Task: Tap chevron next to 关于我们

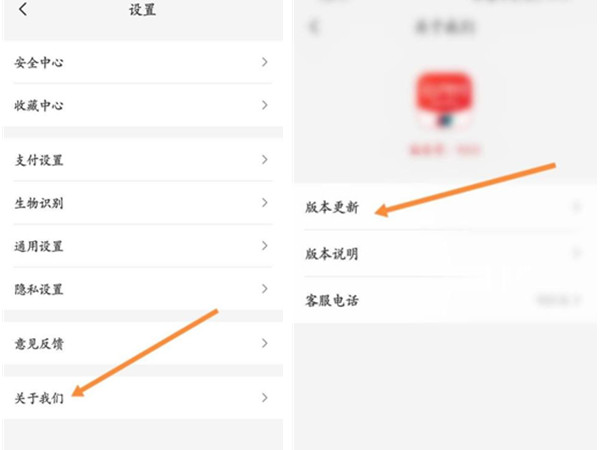Action: (x=264, y=398)
